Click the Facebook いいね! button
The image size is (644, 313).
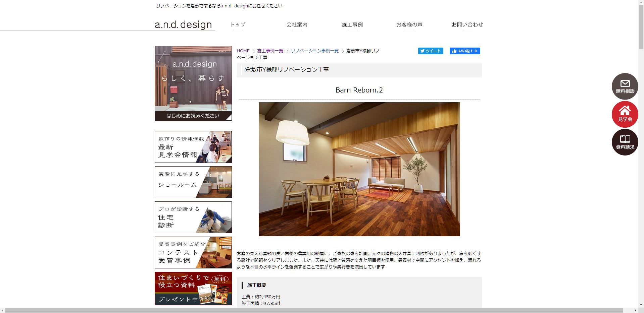465,51
